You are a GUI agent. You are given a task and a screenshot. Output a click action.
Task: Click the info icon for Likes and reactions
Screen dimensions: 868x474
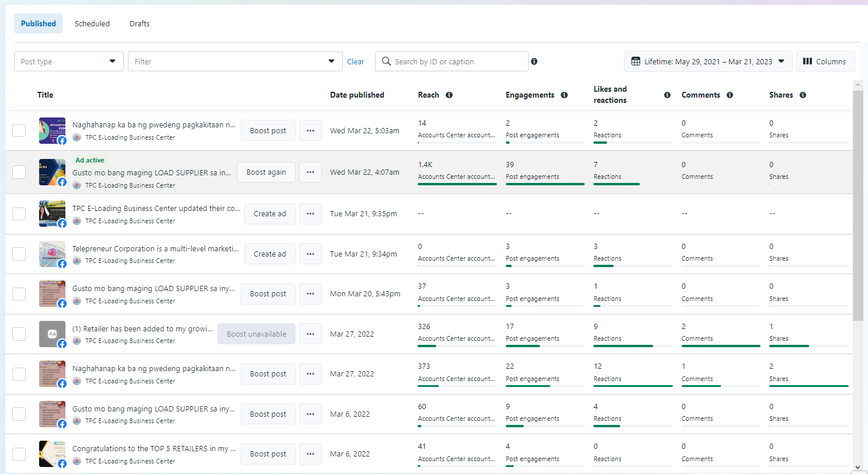(x=667, y=95)
